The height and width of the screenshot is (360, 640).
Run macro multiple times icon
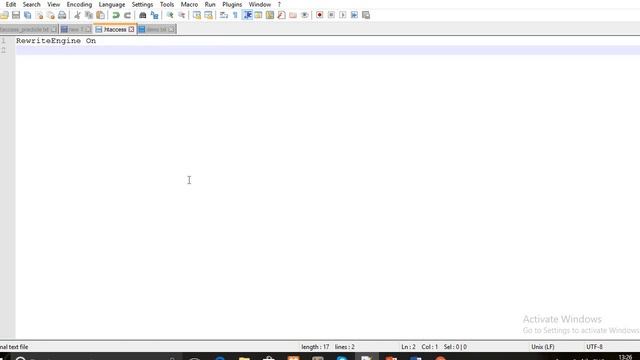pyautogui.click(x=354, y=15)
